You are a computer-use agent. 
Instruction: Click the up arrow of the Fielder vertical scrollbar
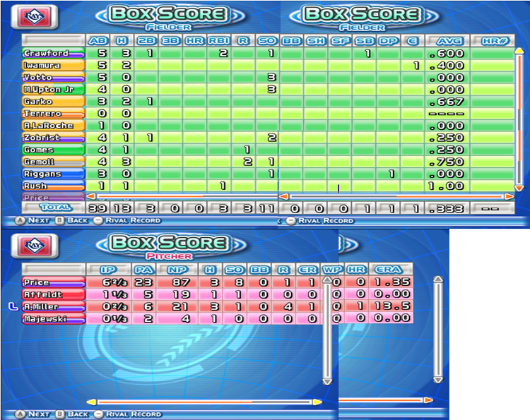(x=519, y=51)
